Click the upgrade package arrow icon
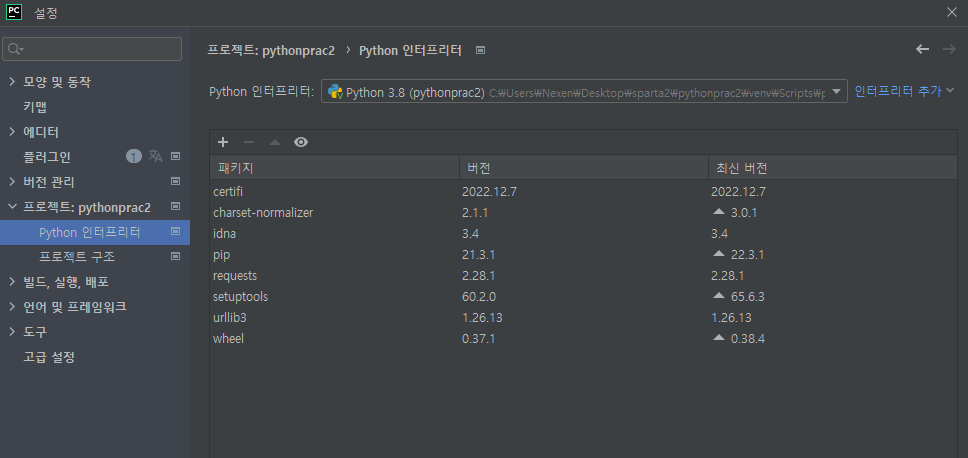Screen dimensions: 968x458 pos(275,143)
